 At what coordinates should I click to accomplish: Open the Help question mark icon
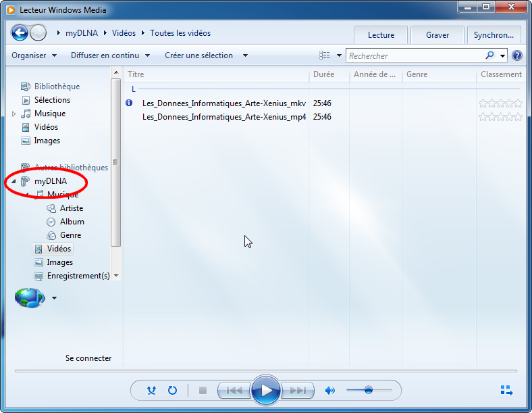click(517, 55)
